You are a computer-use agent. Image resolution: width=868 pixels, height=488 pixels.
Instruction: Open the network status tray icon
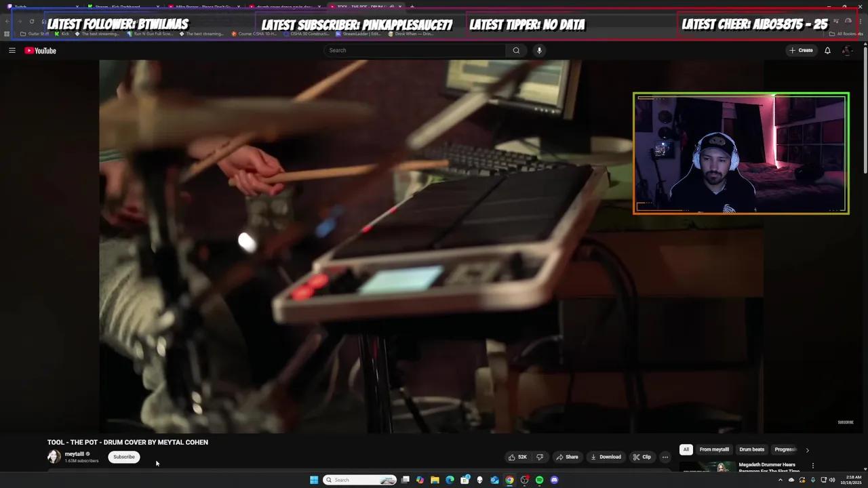click(x=823, y=480)
